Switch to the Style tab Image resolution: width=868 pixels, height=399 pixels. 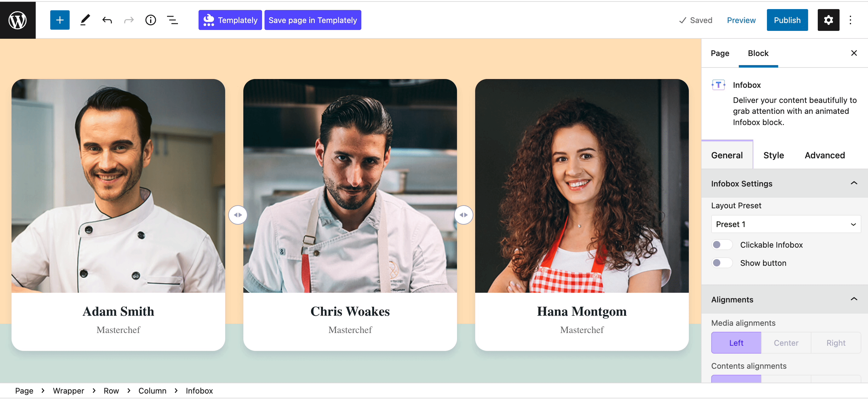(x=774, y=155)
